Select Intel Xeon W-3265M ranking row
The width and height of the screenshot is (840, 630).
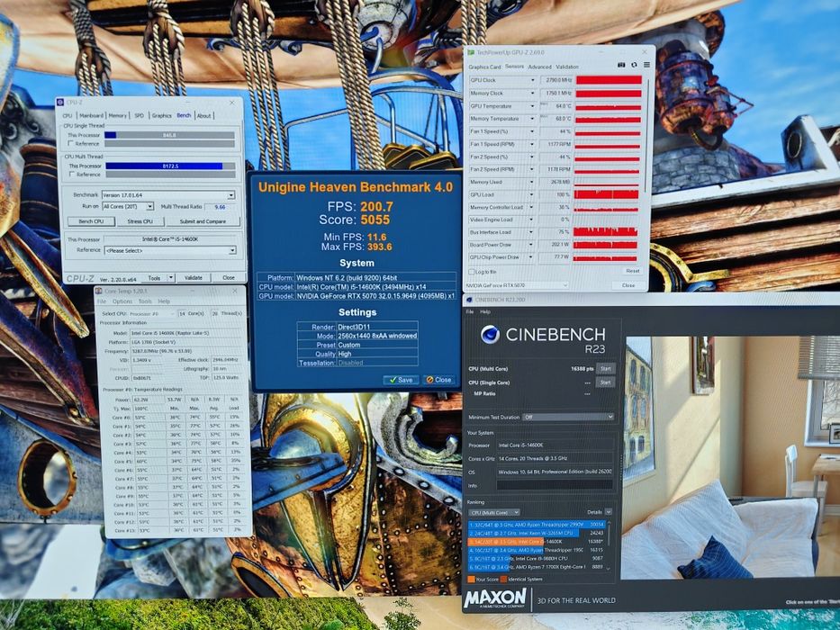tap(537, 533)
